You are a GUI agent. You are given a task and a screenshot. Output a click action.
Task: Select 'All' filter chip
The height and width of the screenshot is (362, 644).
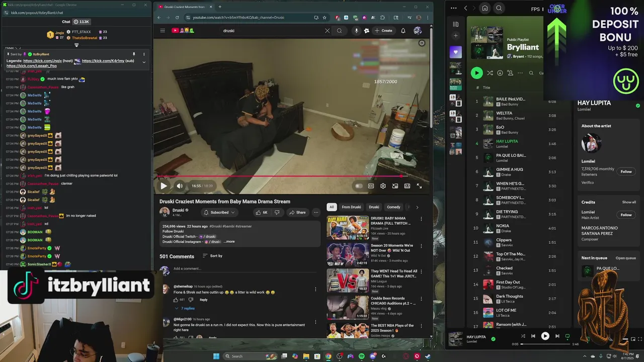pos(332,207)
